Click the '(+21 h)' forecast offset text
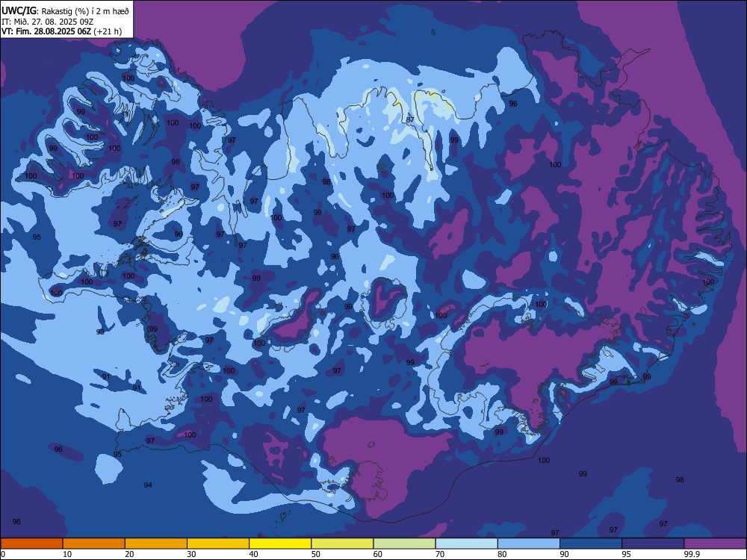The width and height of the screenshot is (747, 560). (108, 31)
